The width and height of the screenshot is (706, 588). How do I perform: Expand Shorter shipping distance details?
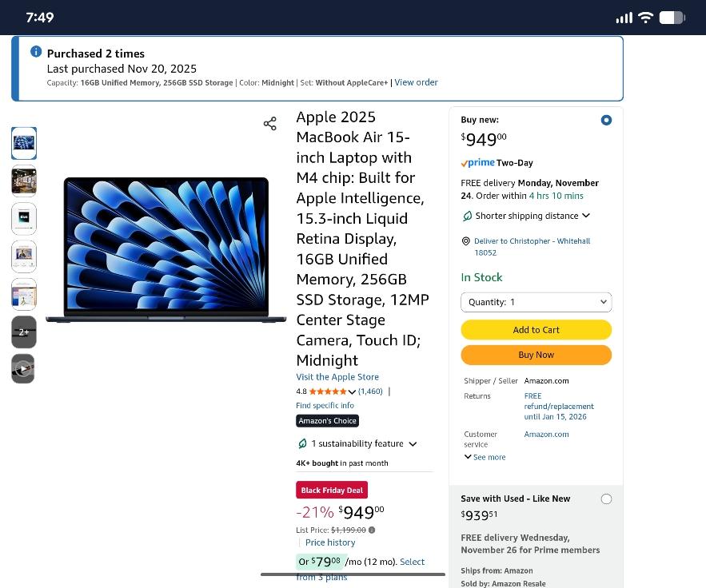point(586,216)
